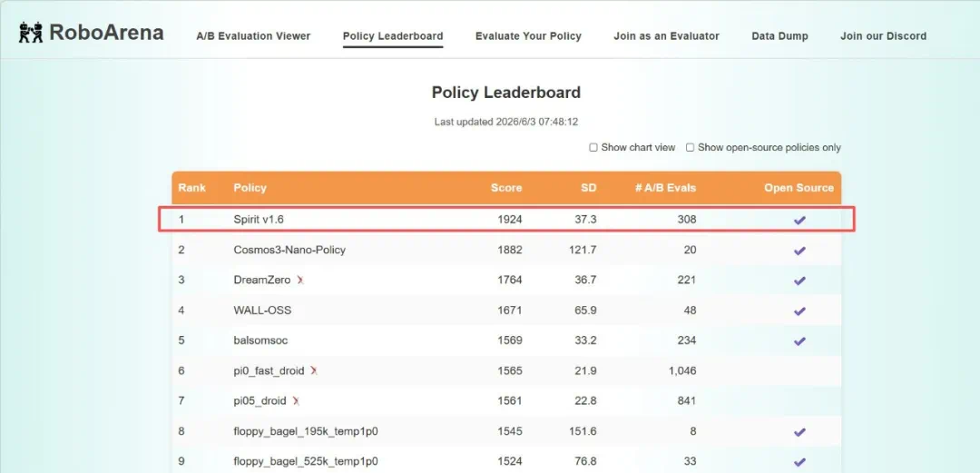Select the floppy_bagel_525k_temp1p0 policy name
The width and height of the screenshot is (980, 473).
click(306, 461)
